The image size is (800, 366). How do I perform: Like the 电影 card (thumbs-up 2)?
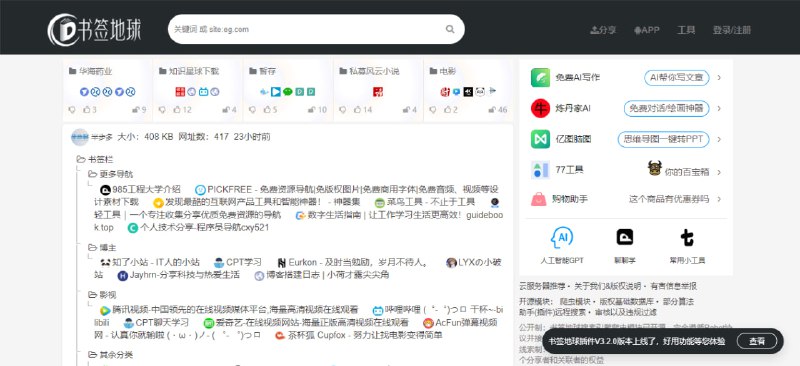(x=451, y=110)
